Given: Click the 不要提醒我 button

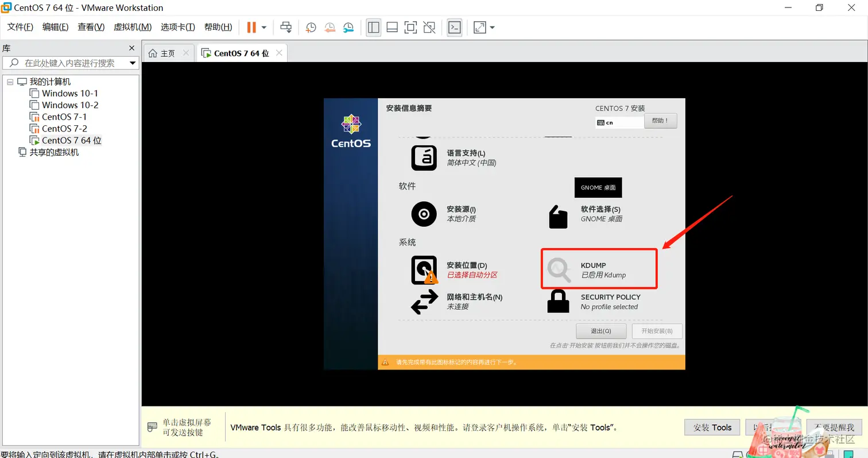Looking at the screenshot, I should [x=834, y=427].
